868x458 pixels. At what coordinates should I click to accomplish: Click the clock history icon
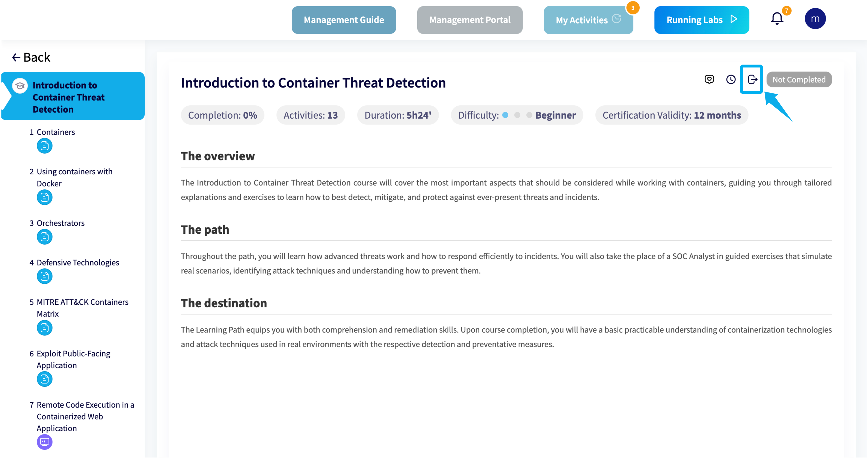click(x=731, y=80)
